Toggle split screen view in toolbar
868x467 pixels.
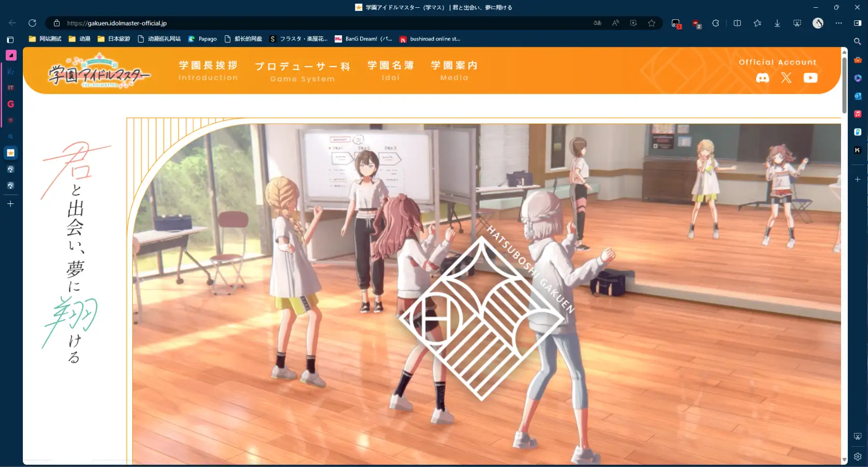pyautogui.click(x=737, y=23)
